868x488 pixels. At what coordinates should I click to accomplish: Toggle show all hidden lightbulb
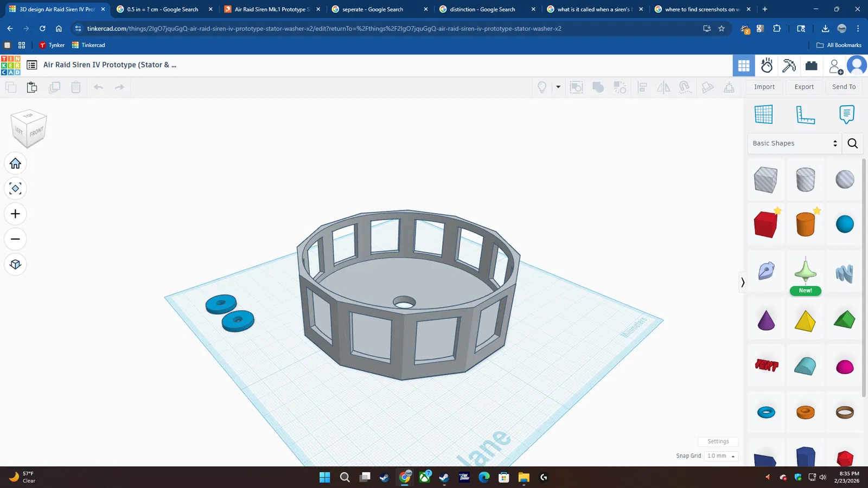pos(541,87)
